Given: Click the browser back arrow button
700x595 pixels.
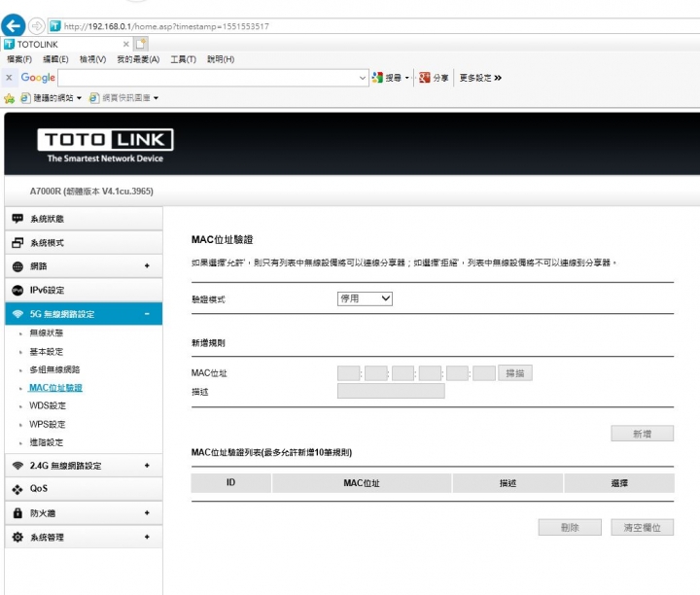Looking at the screenshot, I should coord(13,25).
